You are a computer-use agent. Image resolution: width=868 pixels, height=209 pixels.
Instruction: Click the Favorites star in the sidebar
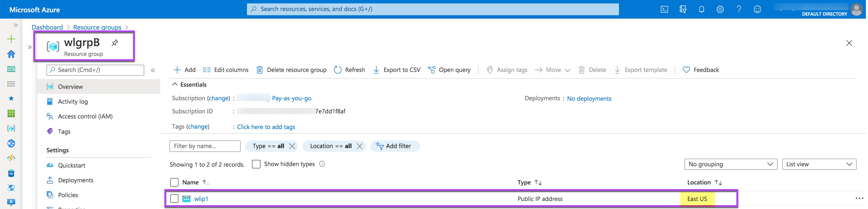tap(11, 98)
